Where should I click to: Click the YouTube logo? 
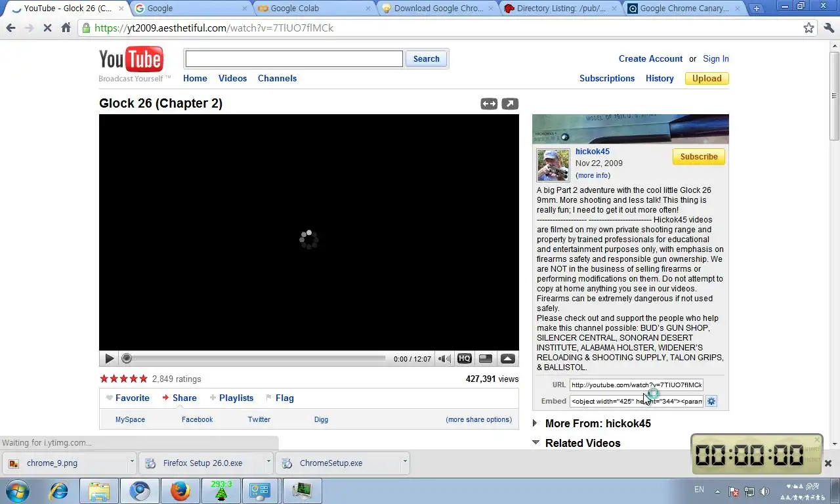pos(131,60)
